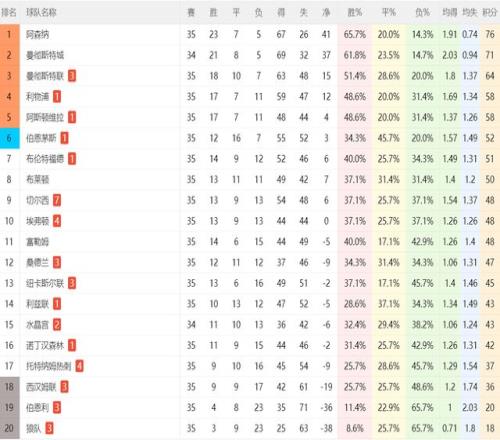Click the gray rank 18 relegation cell
The image size is (500, 440).
tap(9, 387)
